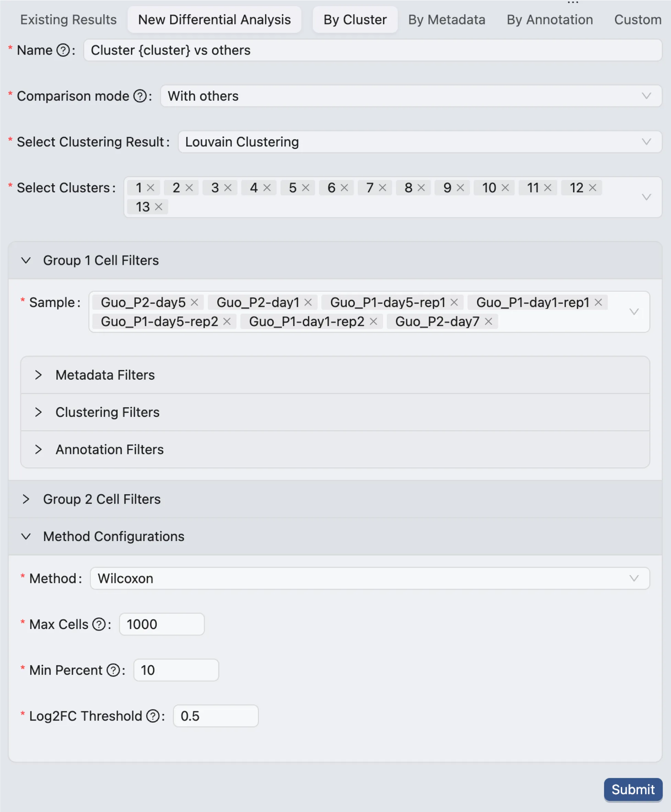
Task: Open the Method dropdown showing Wilcoxon
Action: click(369, 578)
